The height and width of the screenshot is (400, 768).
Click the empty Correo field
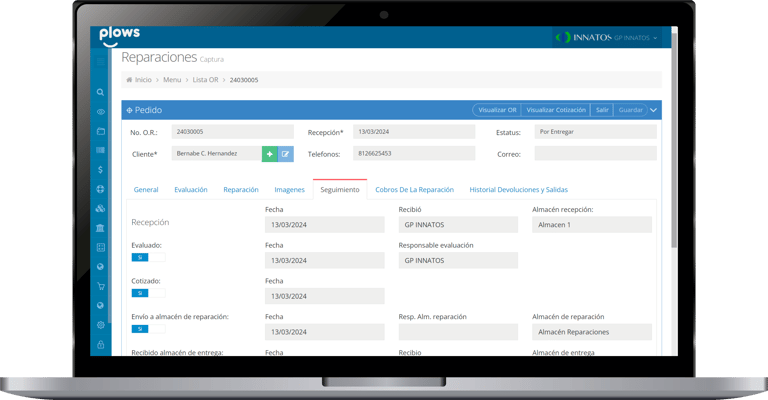tap(596, 154)
